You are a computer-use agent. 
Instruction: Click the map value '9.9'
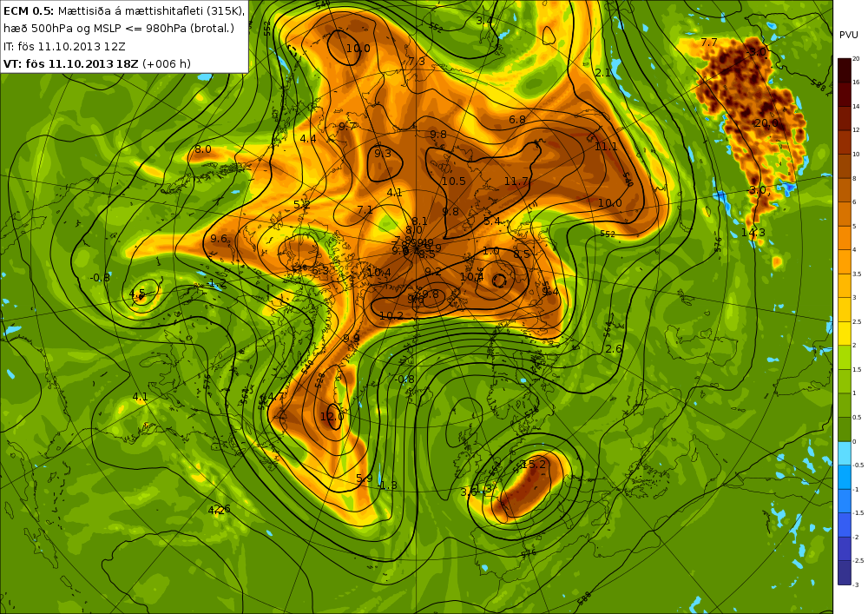coord(351,339)
